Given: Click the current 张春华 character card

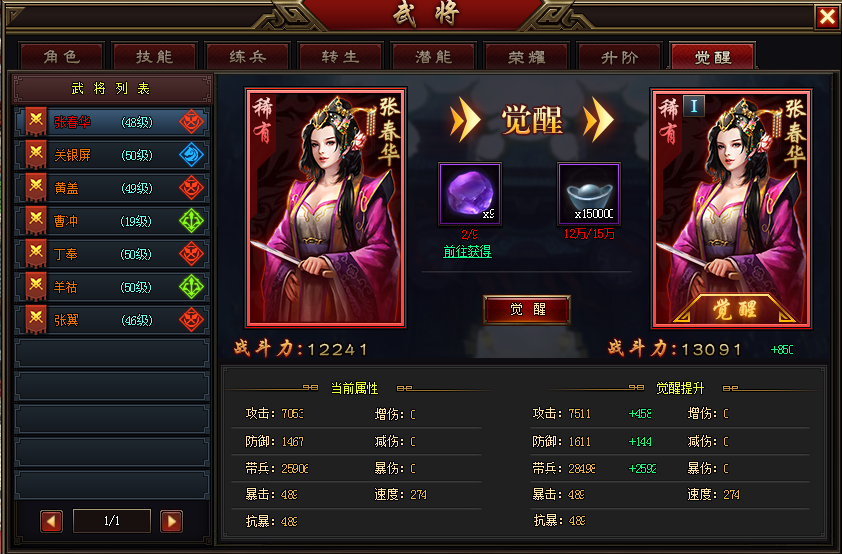Looking at the screenshot, I should (x=325, y=208).
